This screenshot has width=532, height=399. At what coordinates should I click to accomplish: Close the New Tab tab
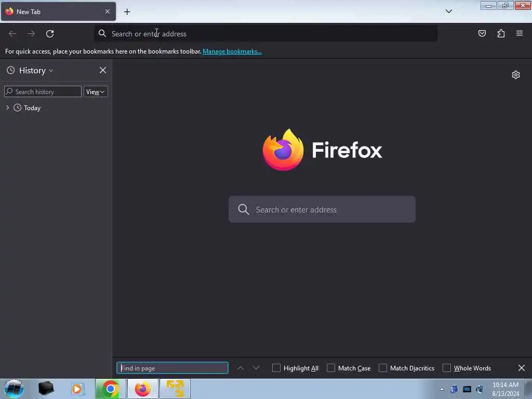point(108,11)
